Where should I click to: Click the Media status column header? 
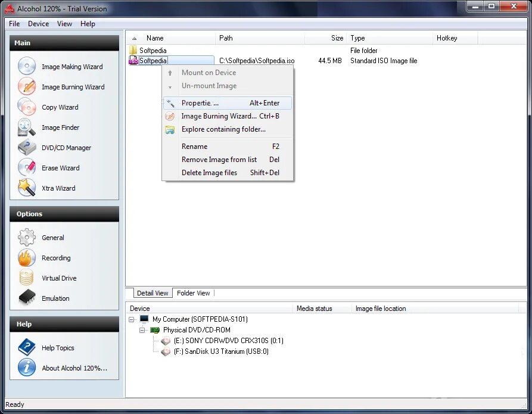click(322, 309)
